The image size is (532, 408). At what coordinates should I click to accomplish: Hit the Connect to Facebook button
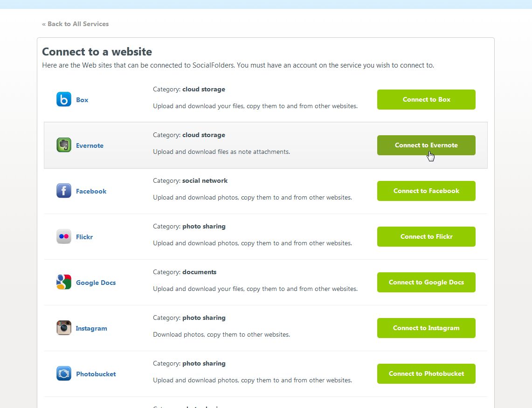click(x=426, y=191)
